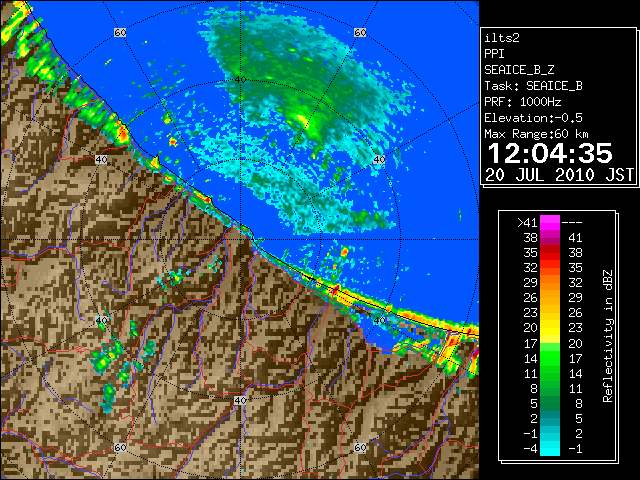Image resolution: width=640 pixels, height=480 pixels.
Task: Pick the yellow 20–23 dBZ swatch
Action: (x=550, y=328)
